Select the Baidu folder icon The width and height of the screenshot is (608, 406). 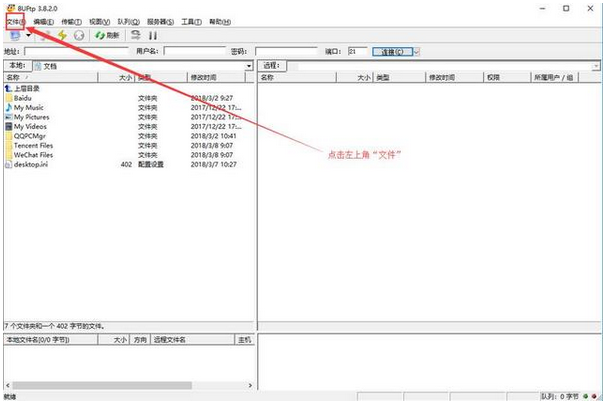pyautogui.click(x=9, y=98)
